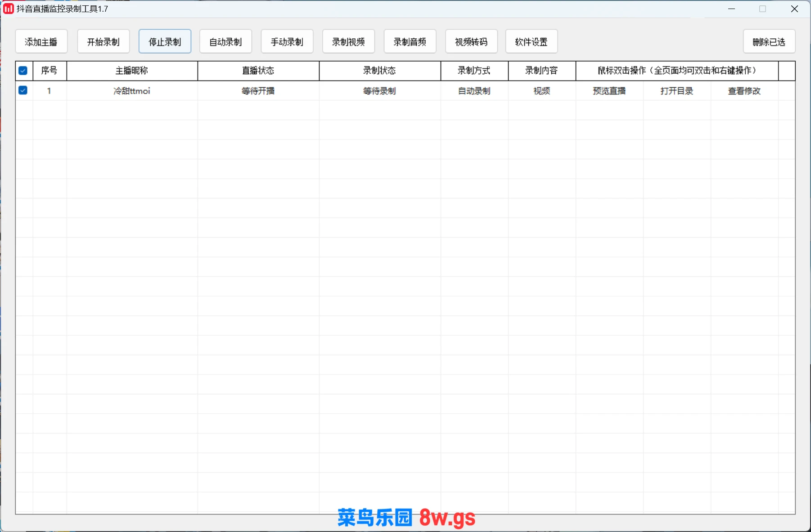
Task: Click the 直播状态 column header
Action: point(258,71)
